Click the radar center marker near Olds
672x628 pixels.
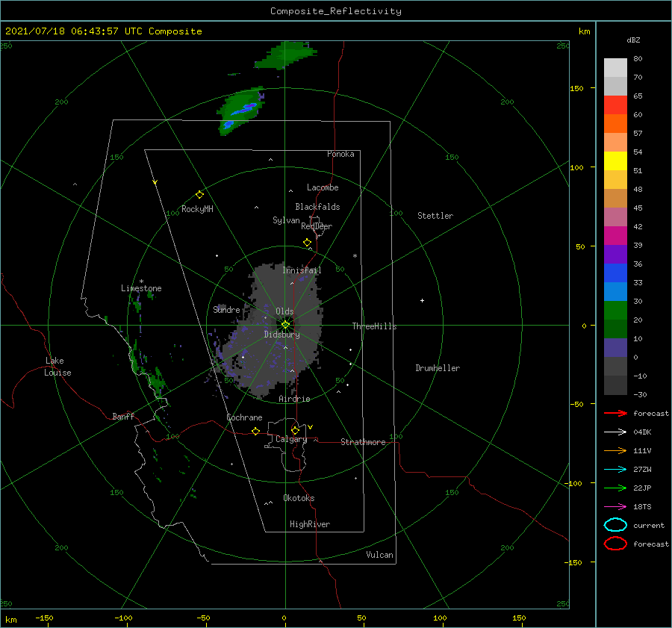(x=285, y=325)
